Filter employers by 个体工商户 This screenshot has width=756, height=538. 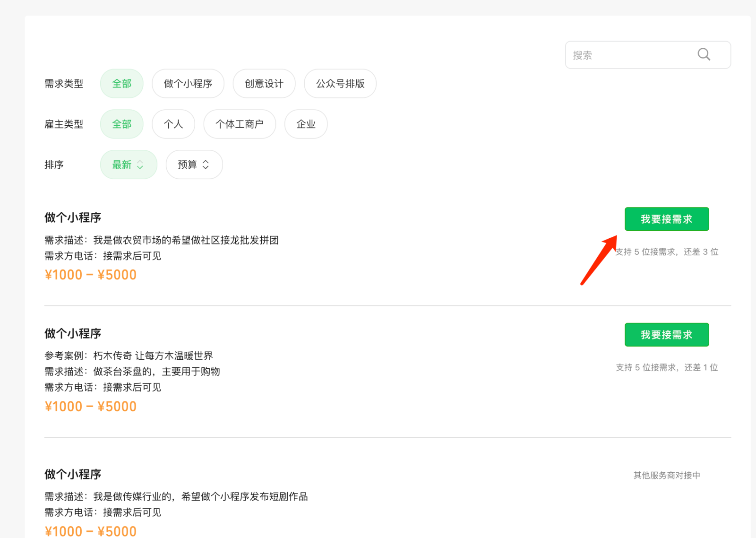click(x=240, y=124)
